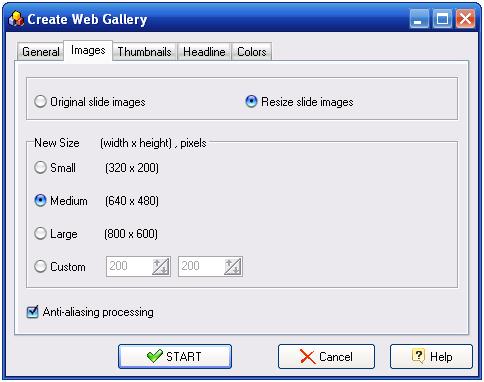Click the START button
This screenshot has height=382, width=484.
tap(175, 357)
